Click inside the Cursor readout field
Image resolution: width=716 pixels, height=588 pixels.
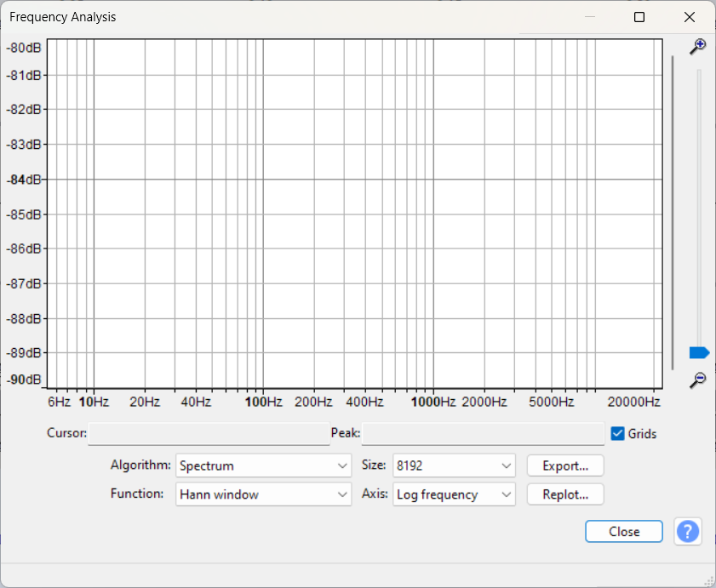(x=209, y=434)
